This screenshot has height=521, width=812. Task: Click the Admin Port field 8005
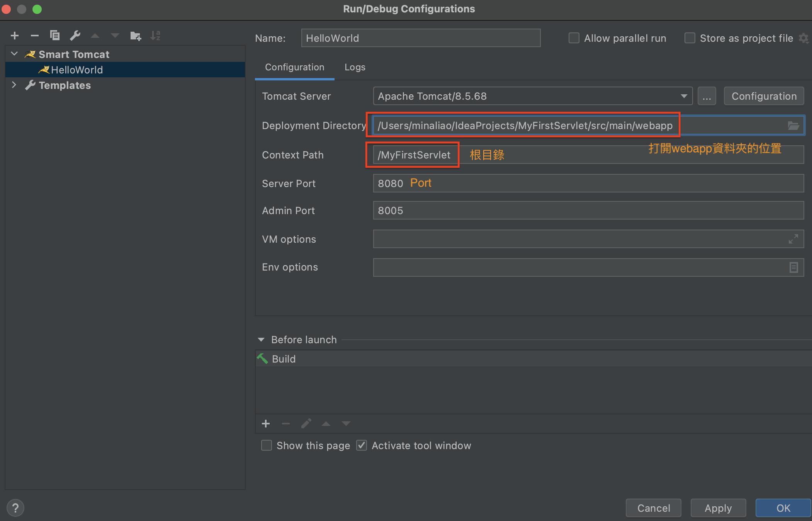[x=588, y=210]
